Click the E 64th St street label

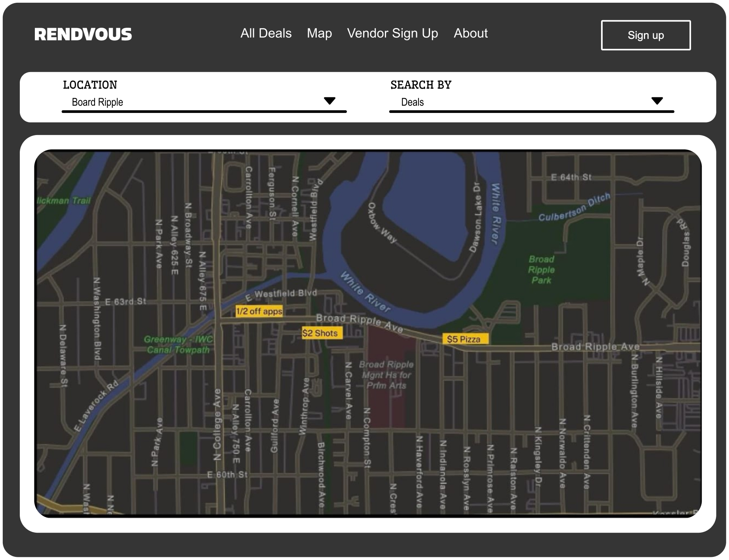point(571,177)
